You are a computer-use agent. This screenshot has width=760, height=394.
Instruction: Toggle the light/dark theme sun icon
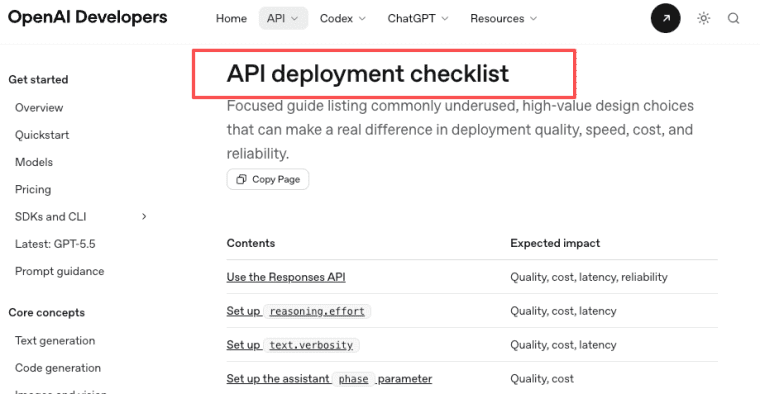click(703, 18)
